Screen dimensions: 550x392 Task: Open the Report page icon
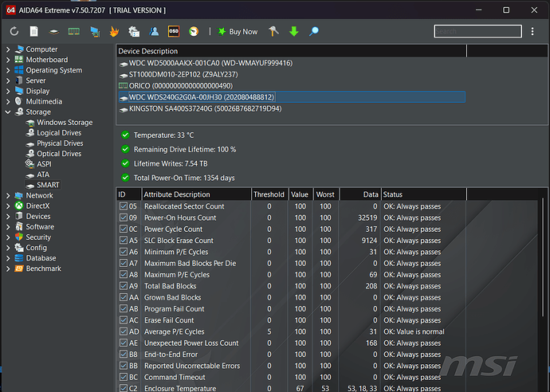coord(34,32)
